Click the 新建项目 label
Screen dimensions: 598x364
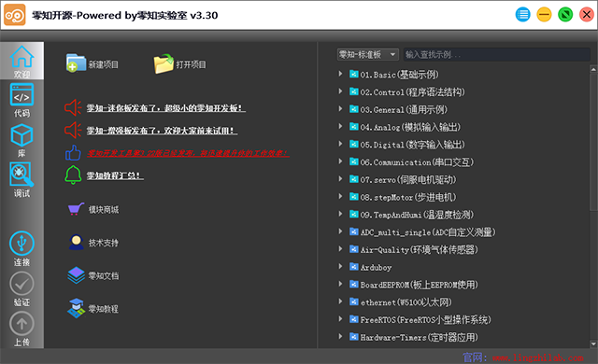coord(104,64)
